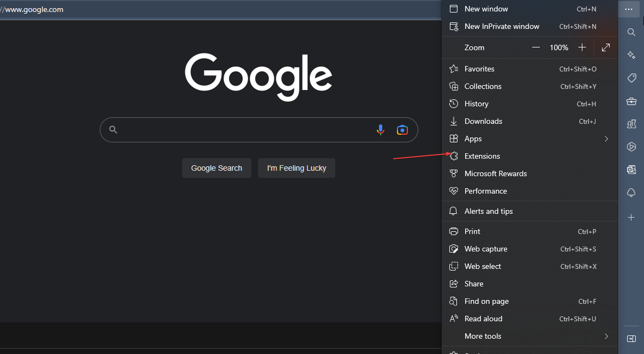The image size is (644, 354).
Task: Choose Print from the menu
Action: coord(530,232)
